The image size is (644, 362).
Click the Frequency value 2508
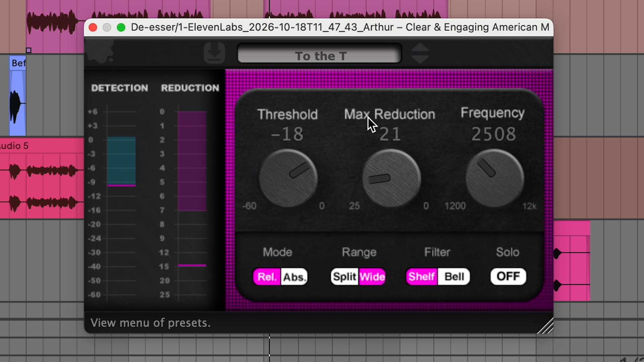coord(493,134)
